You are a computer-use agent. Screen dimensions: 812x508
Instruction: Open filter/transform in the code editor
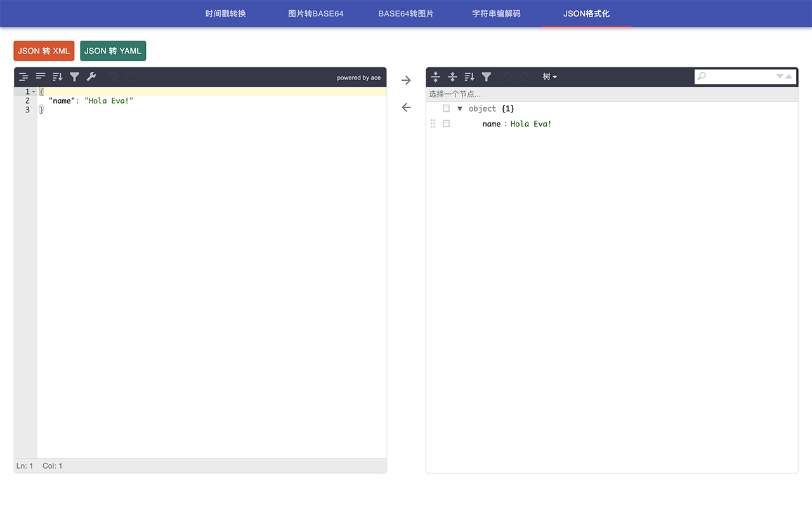pyautogui.click(x=74, y=77)
